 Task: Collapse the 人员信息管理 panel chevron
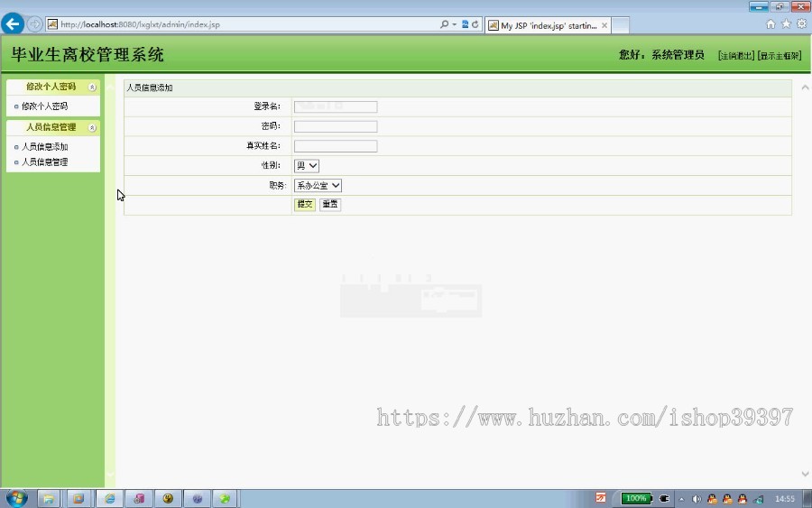coord(92,127)
